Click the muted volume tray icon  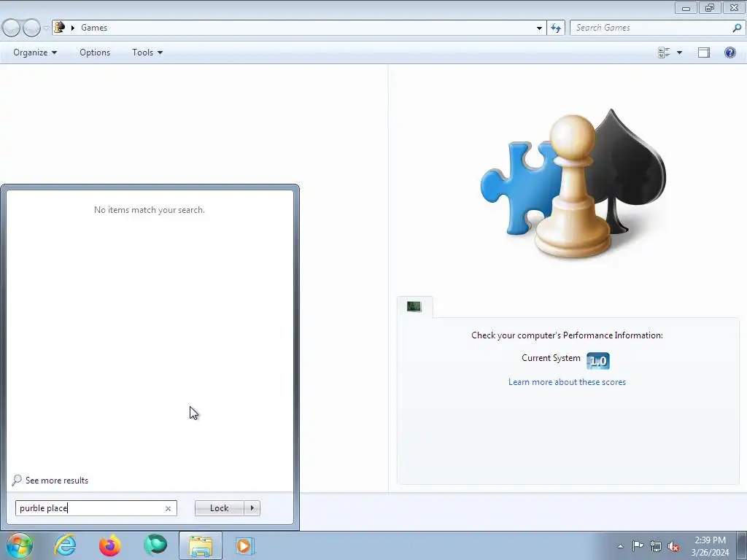[x=673, y=546]
